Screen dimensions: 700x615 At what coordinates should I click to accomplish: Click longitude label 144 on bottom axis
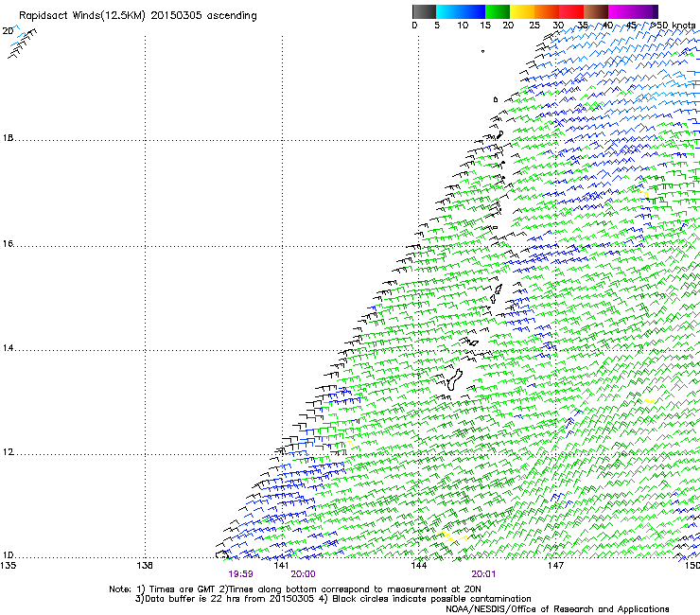pyautogui.click(x=418, y=566)
